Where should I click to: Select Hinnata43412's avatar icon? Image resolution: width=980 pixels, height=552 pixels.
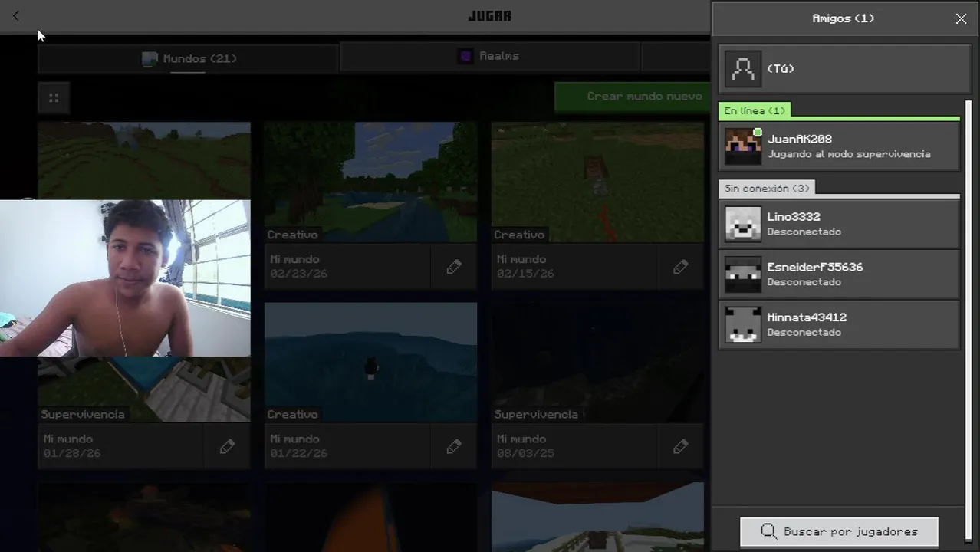743,324
